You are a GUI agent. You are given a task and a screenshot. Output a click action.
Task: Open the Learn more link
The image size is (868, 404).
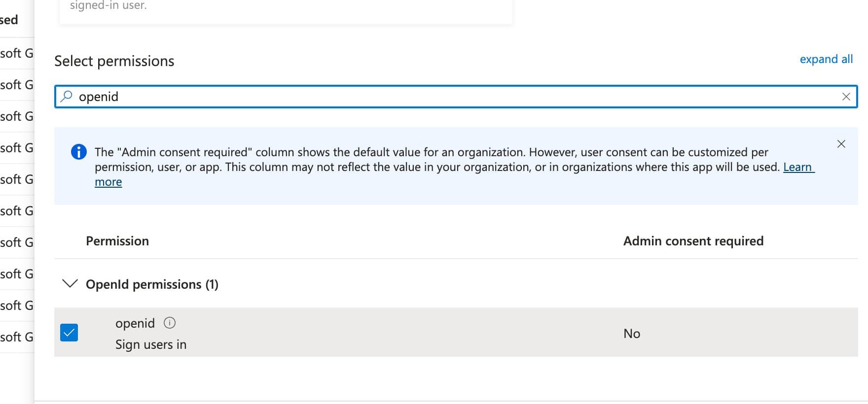(798, 167)
